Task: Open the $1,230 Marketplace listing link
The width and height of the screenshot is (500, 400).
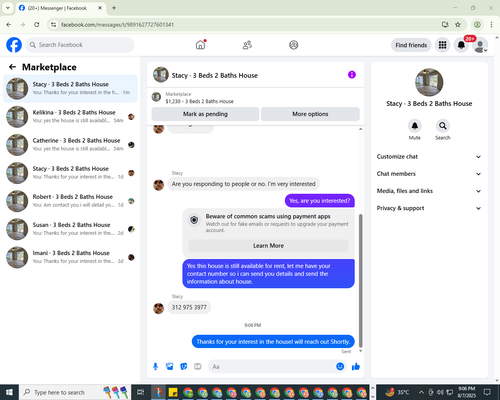Action: 199,101
